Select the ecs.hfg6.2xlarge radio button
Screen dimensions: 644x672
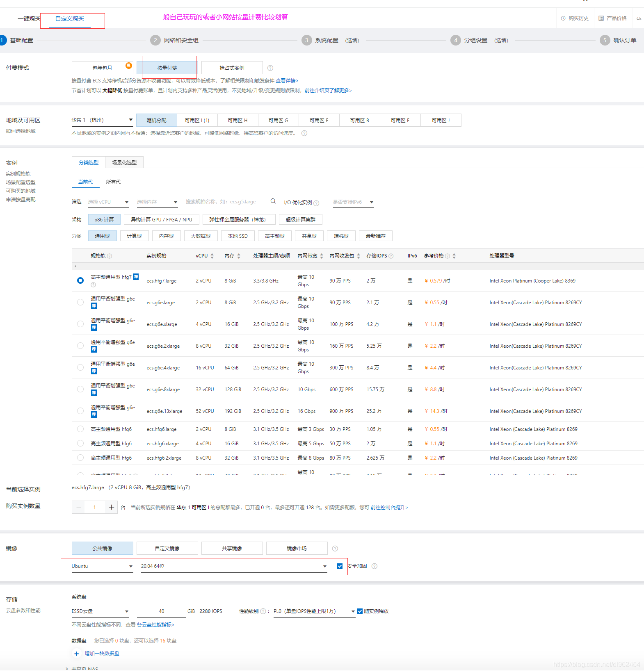click(x=80, y=458)
